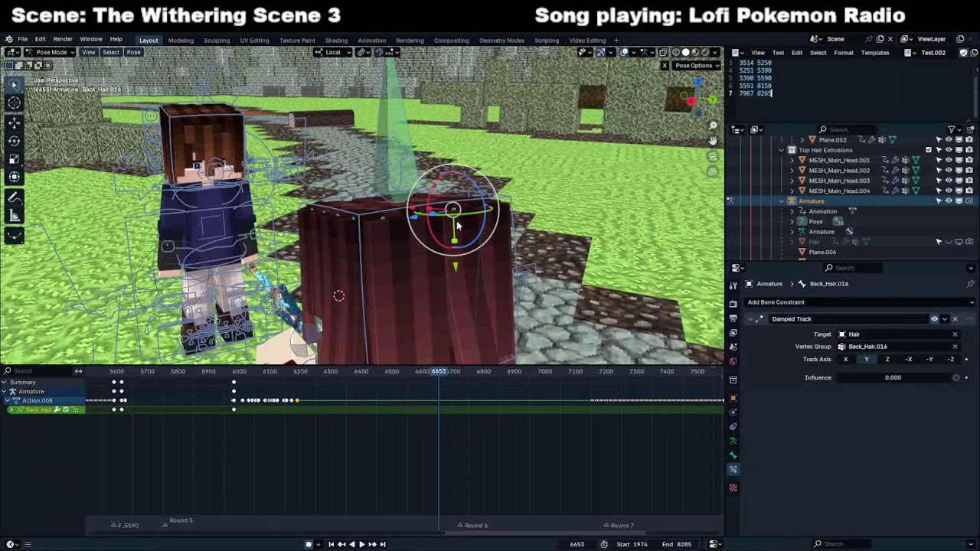Collapse the Armature tree item
This screenshot has height=551, width=980.
782,201
